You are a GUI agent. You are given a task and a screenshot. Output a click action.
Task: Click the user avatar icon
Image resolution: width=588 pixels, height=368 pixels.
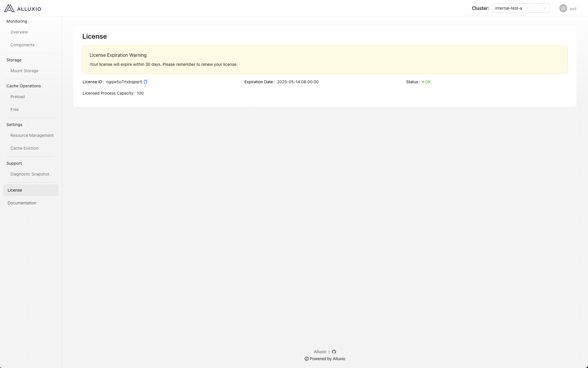[563, 8]
